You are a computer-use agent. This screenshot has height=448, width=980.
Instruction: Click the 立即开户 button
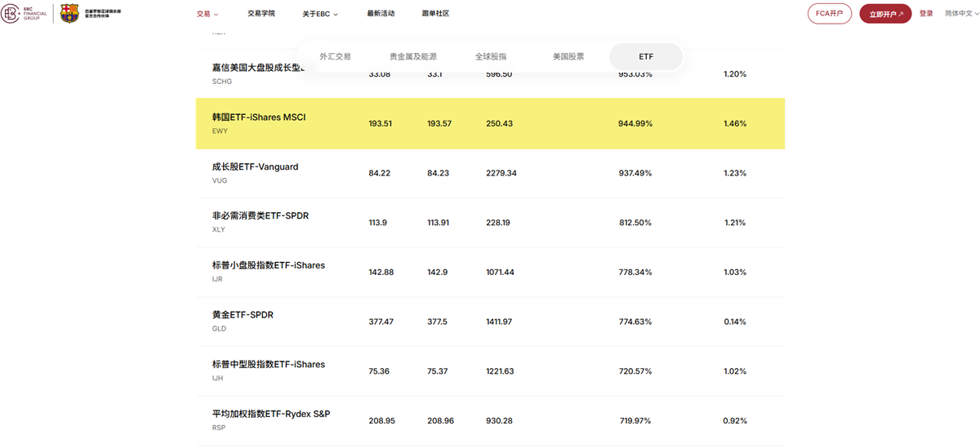pyautogui.click(x=885, y=14)
